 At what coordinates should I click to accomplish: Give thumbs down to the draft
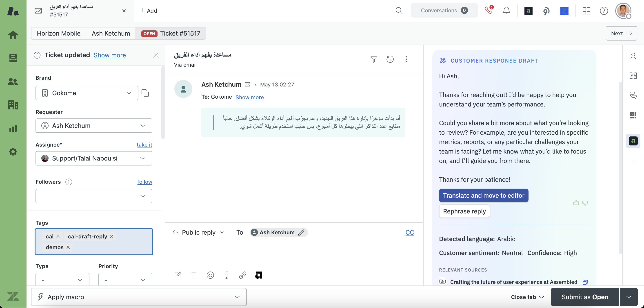[585, 203]
